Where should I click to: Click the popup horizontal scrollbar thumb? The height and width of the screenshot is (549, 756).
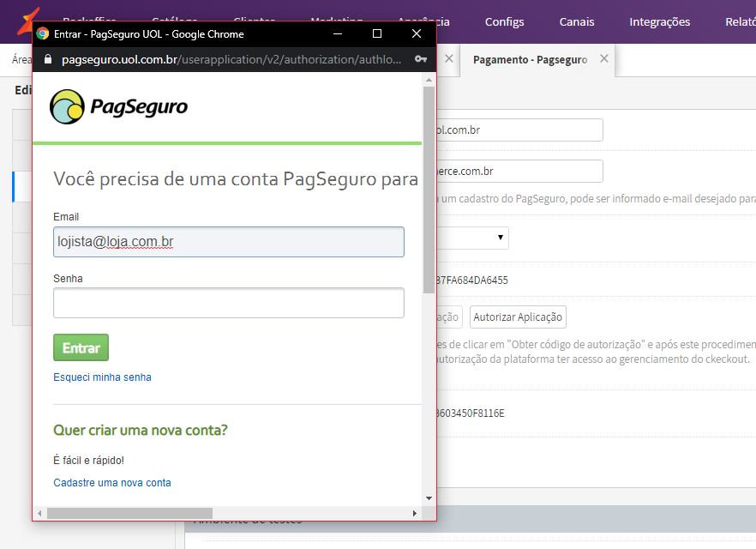pyautogui.click(x=129, y=513)
